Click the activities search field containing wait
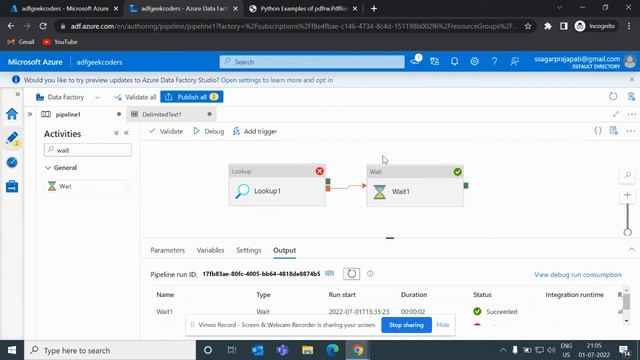Screen dimensions: 640x360 [88, 150]
